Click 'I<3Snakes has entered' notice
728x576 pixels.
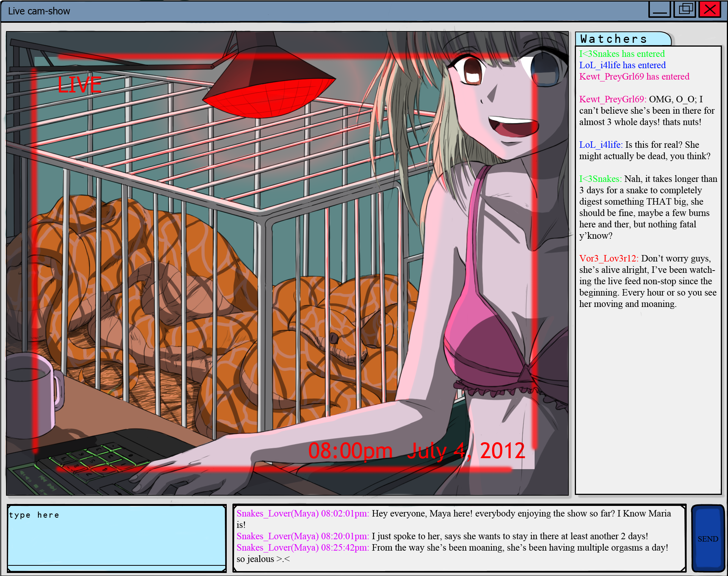622,54
